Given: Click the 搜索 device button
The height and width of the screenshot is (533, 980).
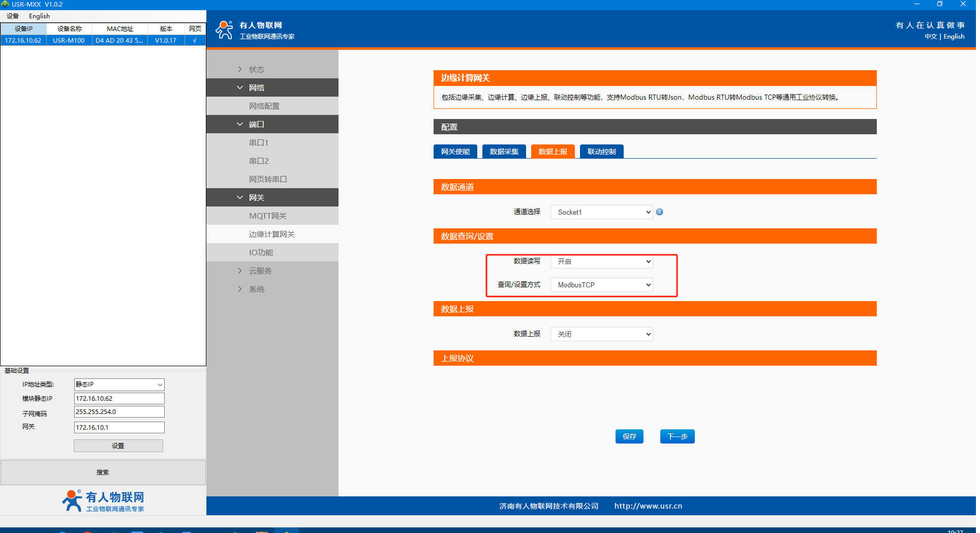Looking at the screenshot, I should 103,472.
